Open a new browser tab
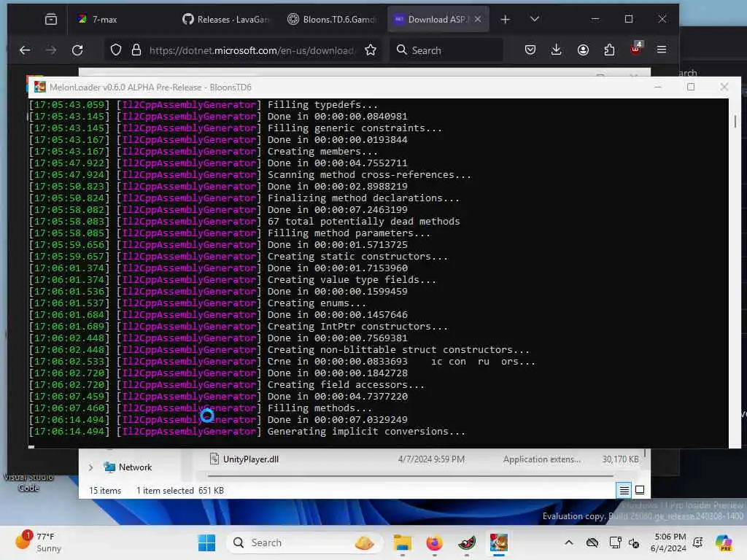The image size is (747, 560). tap(506, 19)
